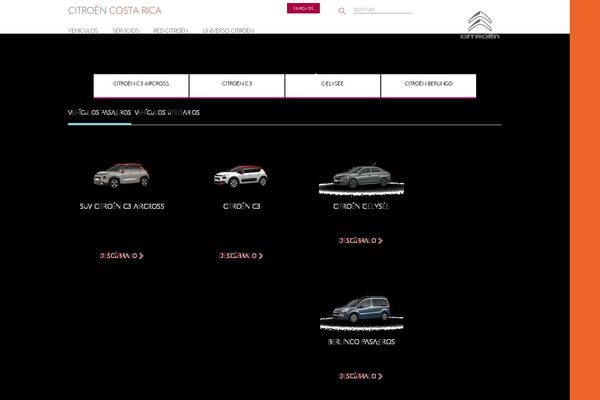Open the Universo Citroën menu
The image size is (600, 400).
tap(228, 30)
